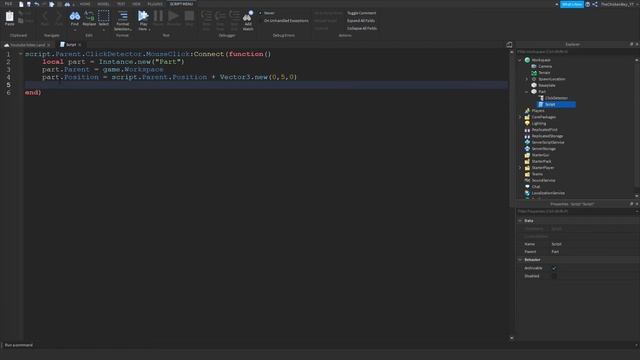Switch to the PLUGINS ribbon tab
The height and width of the screenshot is (360, 640).
coord(155,4)
